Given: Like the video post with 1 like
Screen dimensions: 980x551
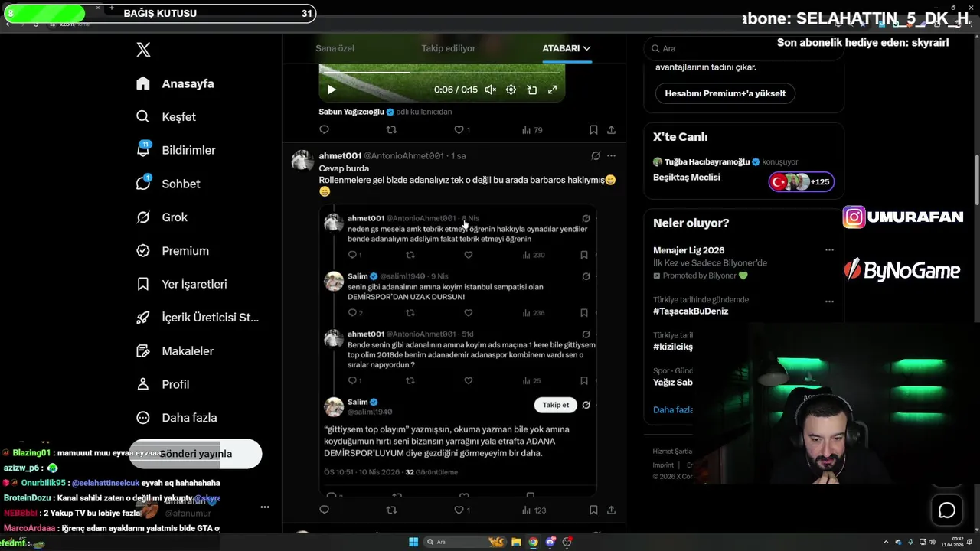Looking at the screenshot, I should point(462,130).
